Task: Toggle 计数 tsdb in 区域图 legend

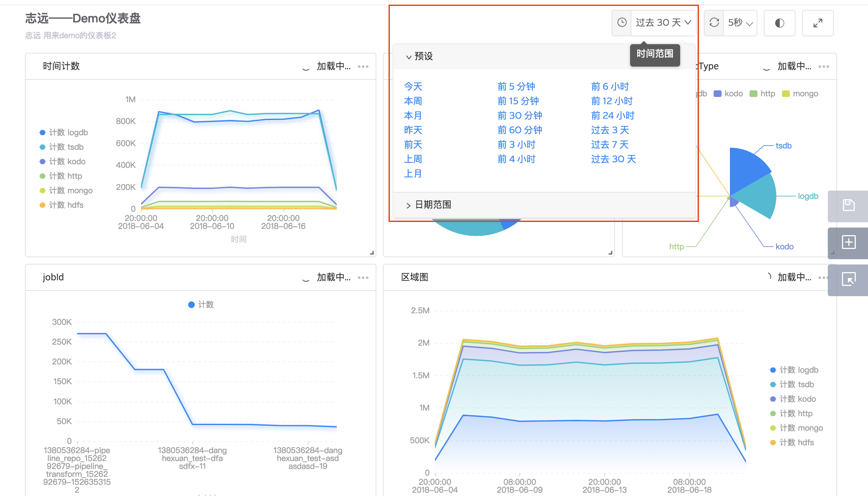Action: (792, 385)
